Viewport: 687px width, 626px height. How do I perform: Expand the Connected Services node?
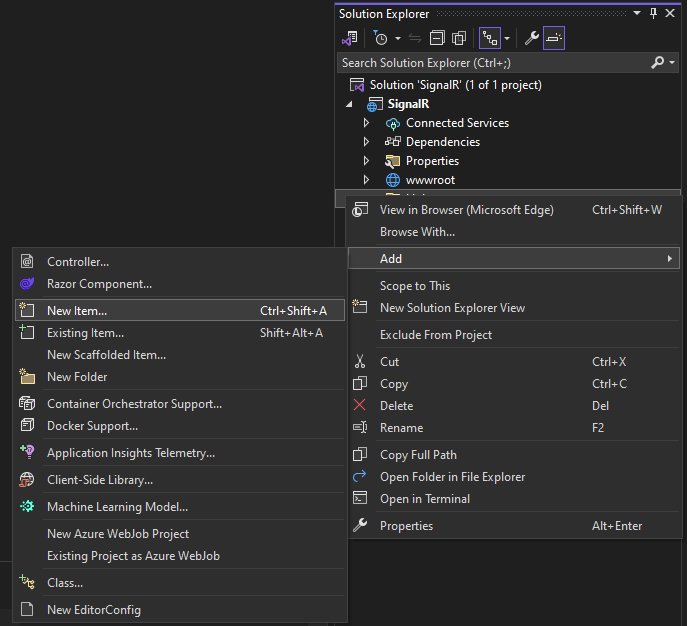click(366, 123)
